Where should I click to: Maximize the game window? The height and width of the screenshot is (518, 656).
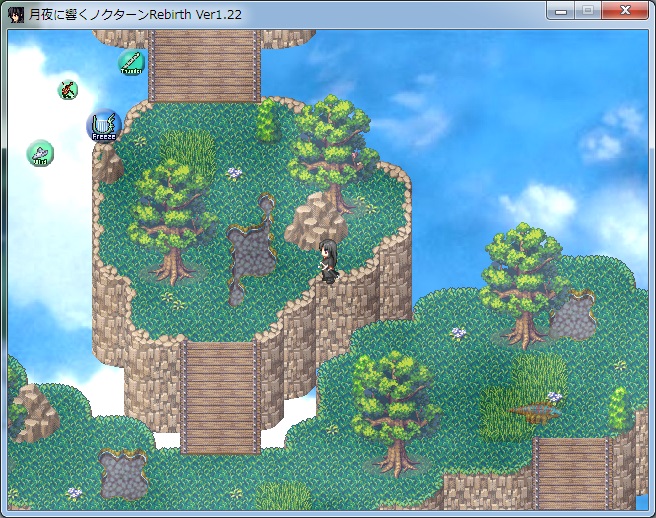click(588, 11)
